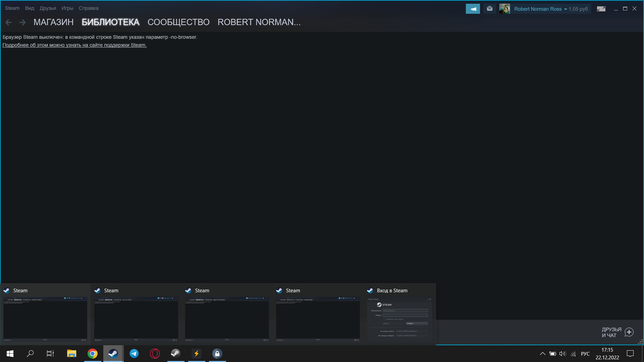Open the lightning bolt app on taskbar
This screenshot has width=644, height=362.
tap(196, 354)
